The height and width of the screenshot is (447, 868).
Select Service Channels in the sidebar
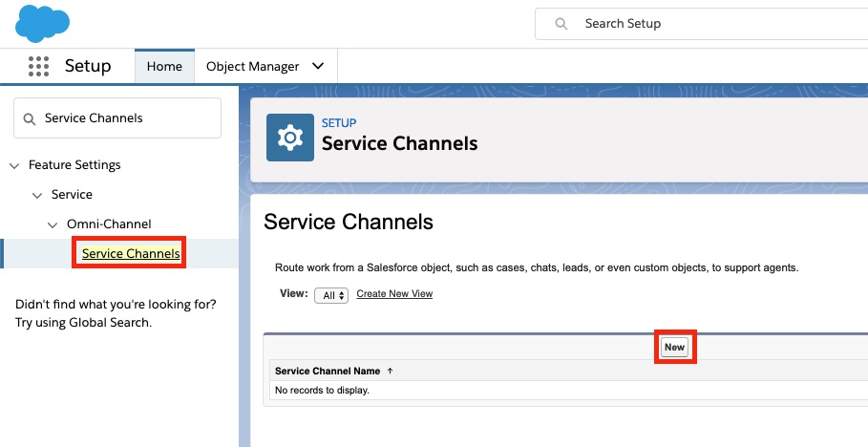(131, 253)
